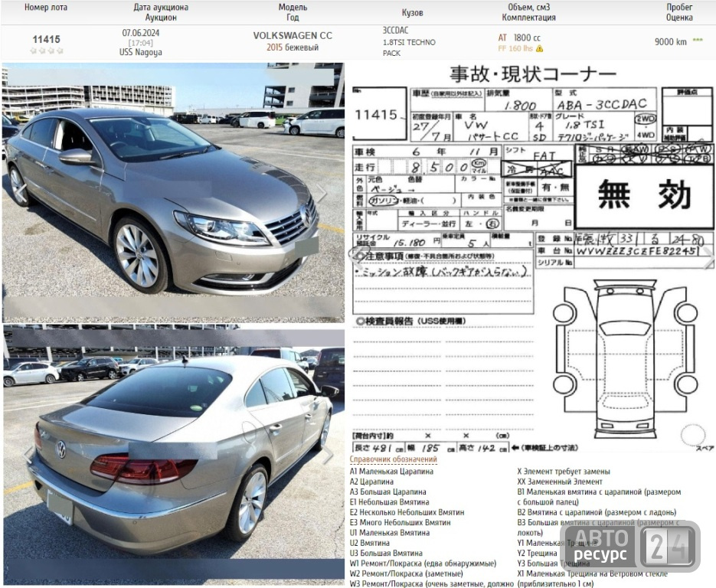
Task: Show next photo on front car image
Action: pyautogui.click(x=322, y=193)
